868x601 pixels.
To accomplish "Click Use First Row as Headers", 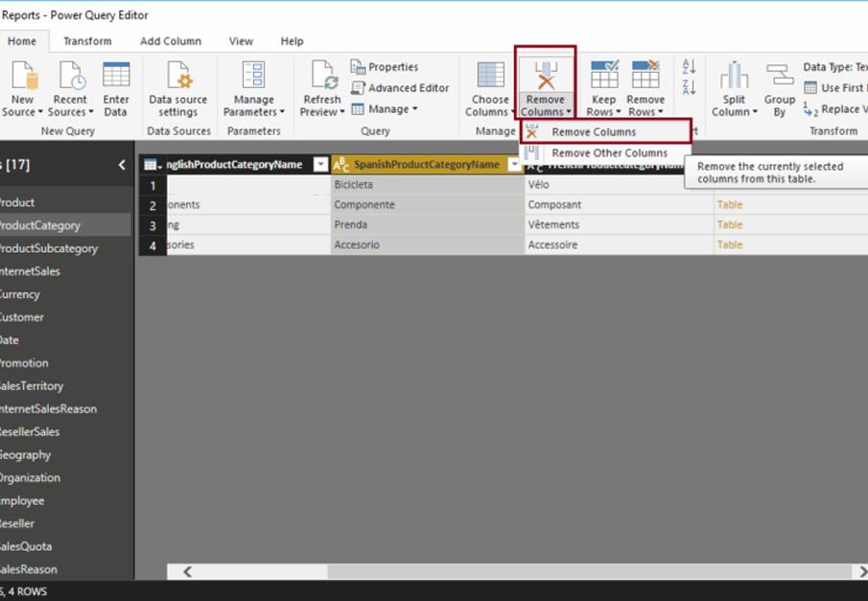I will [836, 88].
